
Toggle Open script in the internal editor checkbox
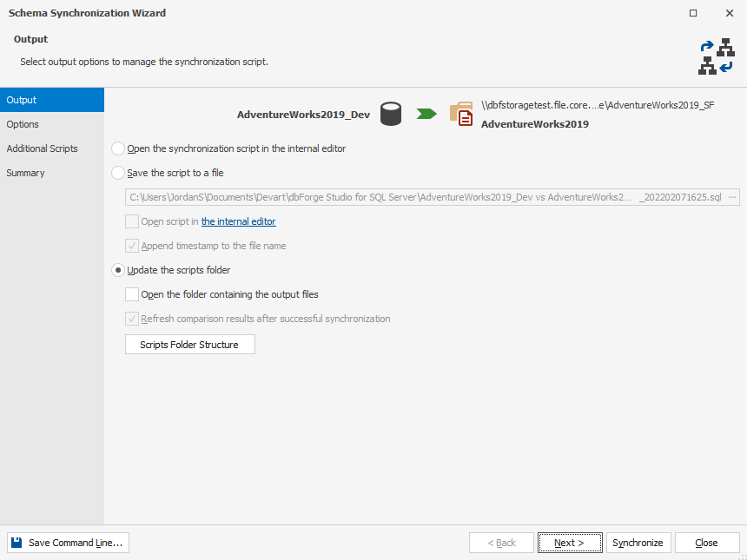(132, 221)
